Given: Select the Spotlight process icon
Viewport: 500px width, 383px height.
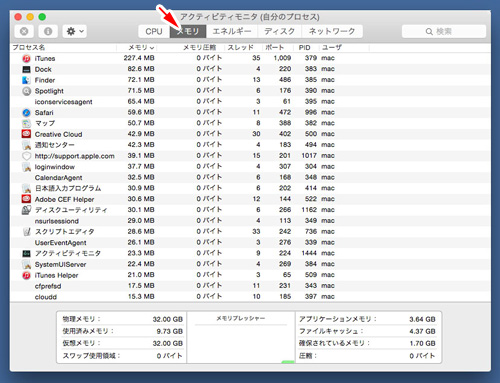Looking at the screenshot, I should pos(26,91).
